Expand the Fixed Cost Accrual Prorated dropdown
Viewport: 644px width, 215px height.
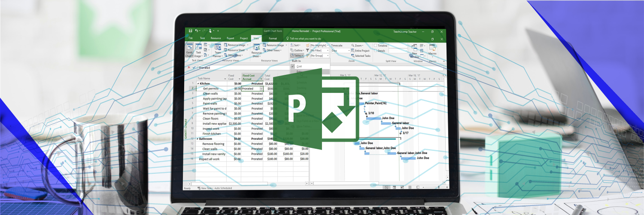[x=261, y=89]
